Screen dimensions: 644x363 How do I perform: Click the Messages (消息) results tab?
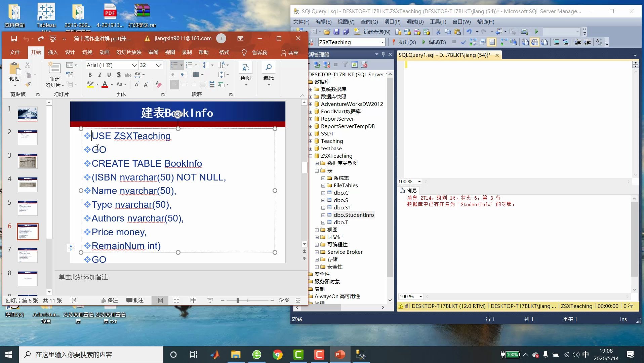[x=408, y=190]
